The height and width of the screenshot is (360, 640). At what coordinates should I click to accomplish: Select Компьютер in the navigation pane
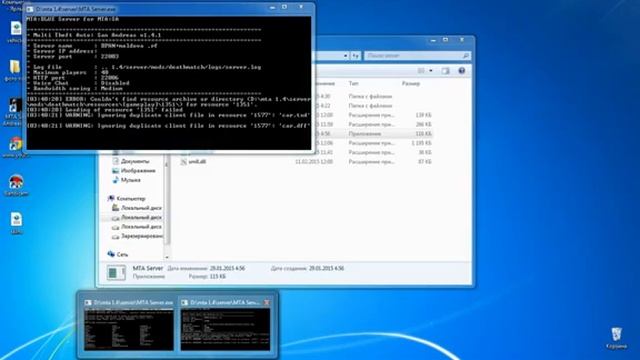131,198
